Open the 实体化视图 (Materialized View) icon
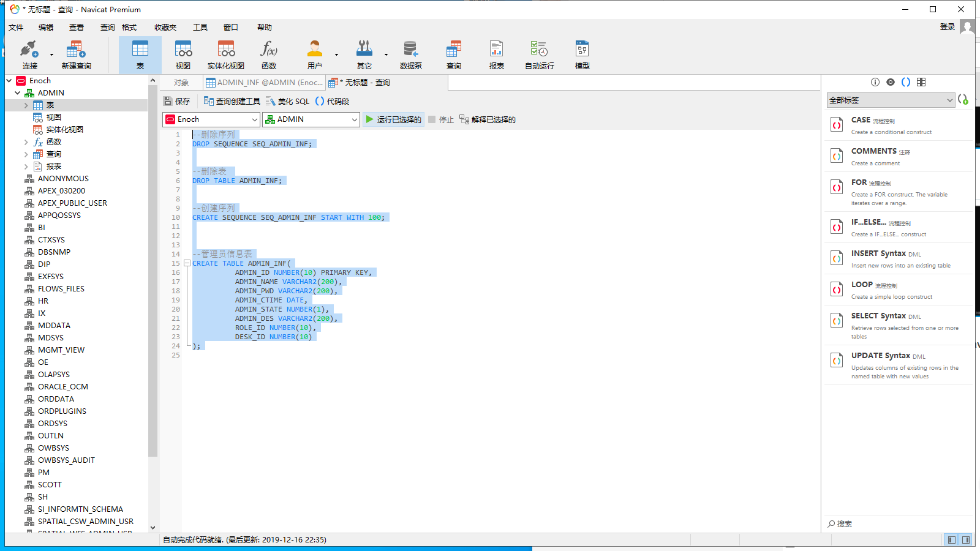 (x=226, y=54)
